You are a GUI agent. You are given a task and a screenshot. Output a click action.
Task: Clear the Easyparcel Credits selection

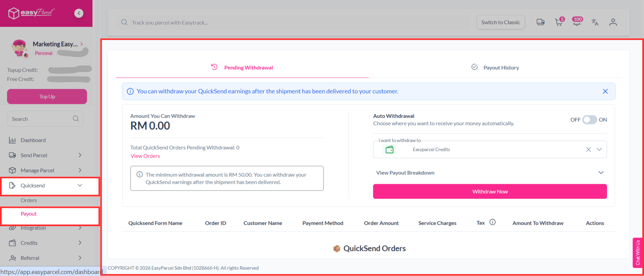tap(588, 149)
